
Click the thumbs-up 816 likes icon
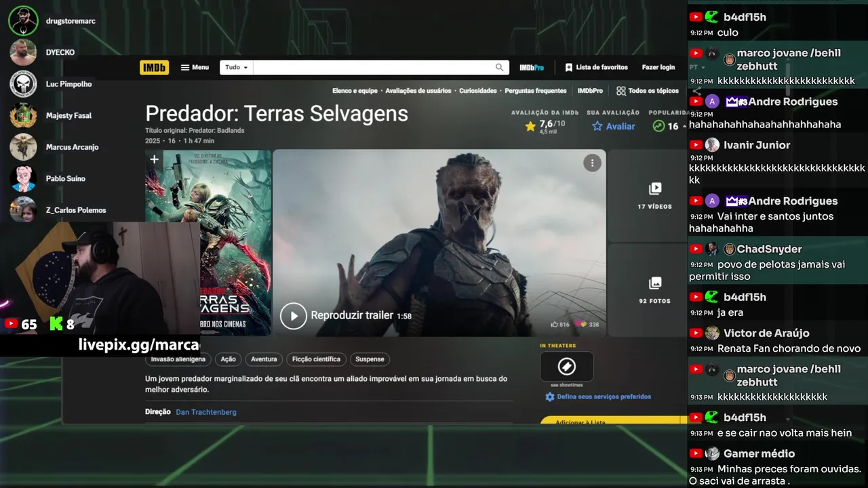555,325
